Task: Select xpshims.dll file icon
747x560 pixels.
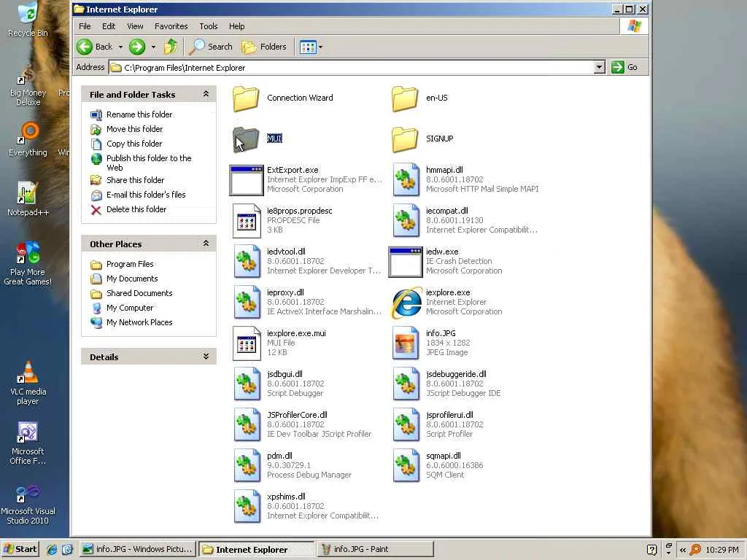Action: point(247,507)
